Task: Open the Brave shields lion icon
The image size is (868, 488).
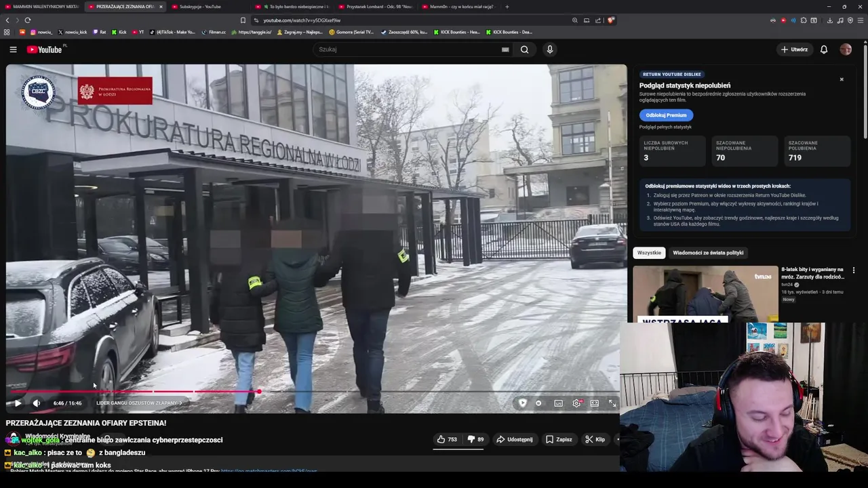Action: point(610,20)
